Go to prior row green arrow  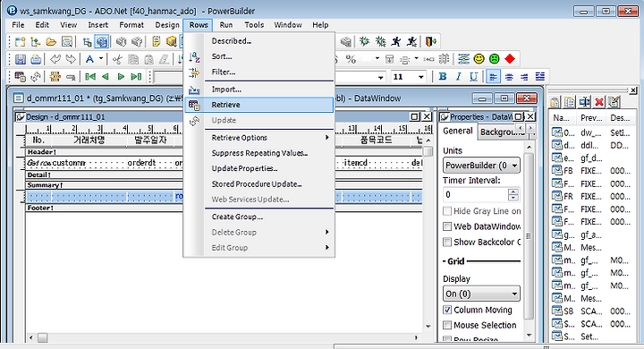pos(106,76)
